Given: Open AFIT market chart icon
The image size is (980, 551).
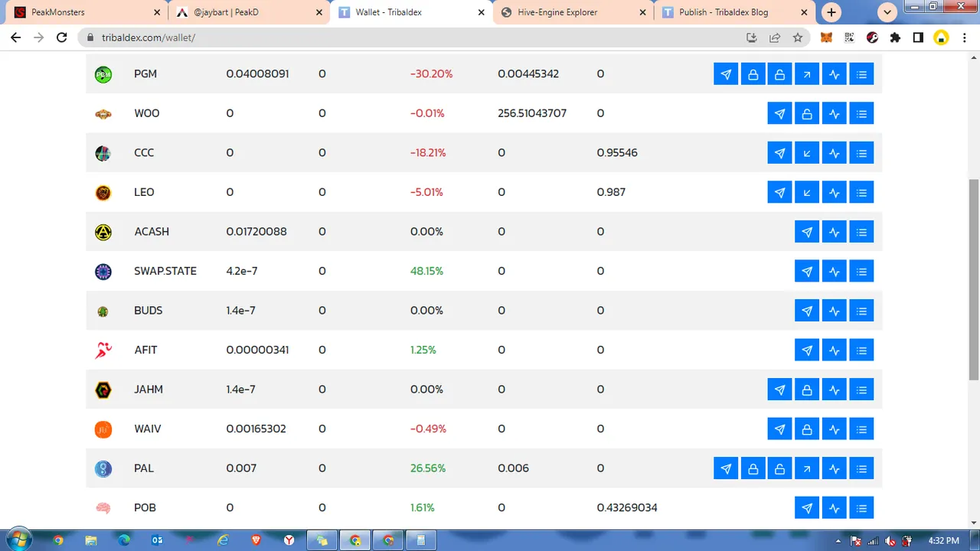Looking at the screenshot, I should coord(835,350).
